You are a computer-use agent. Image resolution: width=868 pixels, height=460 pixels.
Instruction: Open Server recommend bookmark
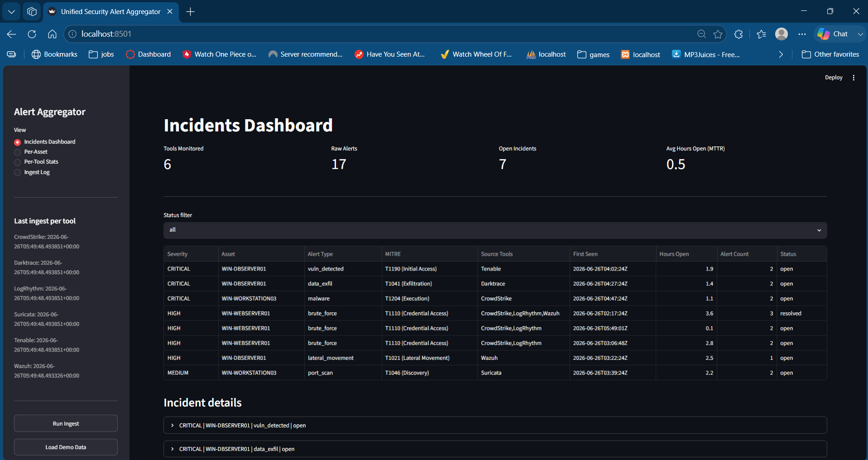pos(306,54)
